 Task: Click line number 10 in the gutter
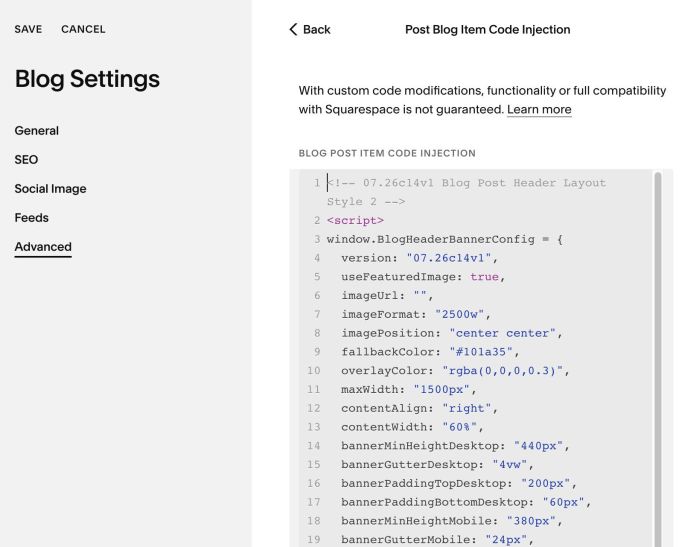point(313,371)
